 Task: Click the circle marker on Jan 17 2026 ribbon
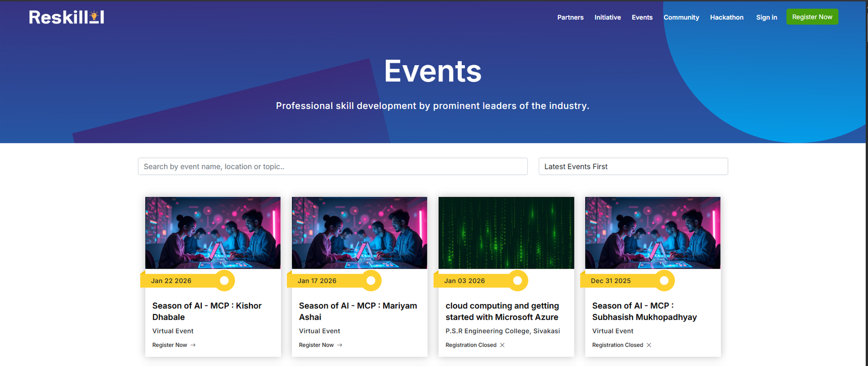click(371, 281)
